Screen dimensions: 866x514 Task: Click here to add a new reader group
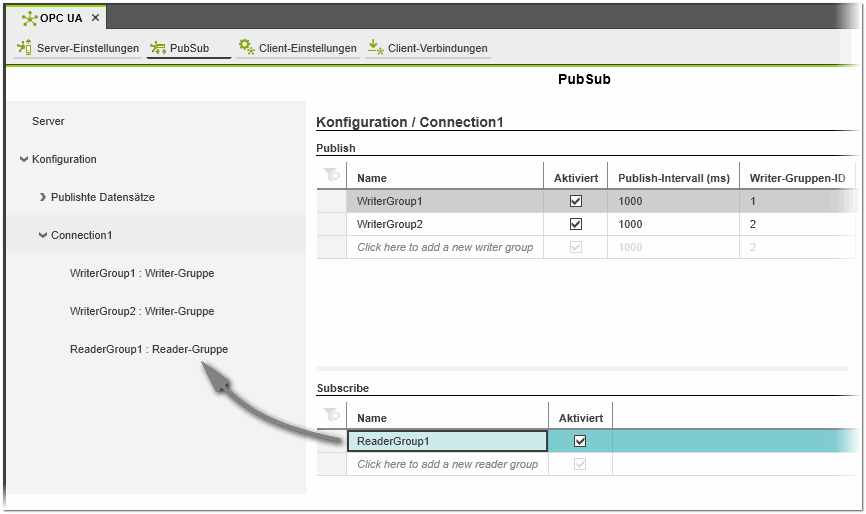(x=447, y=464)
